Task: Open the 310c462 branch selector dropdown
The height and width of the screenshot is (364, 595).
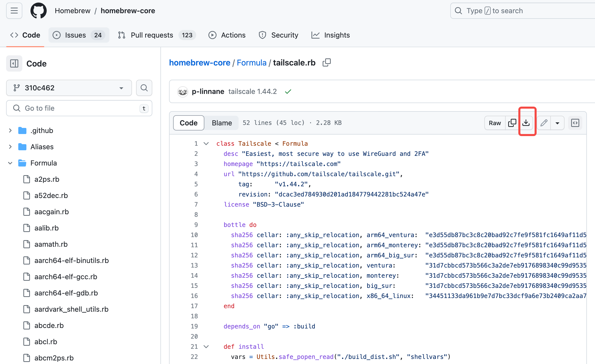Action: pos(69,88)
